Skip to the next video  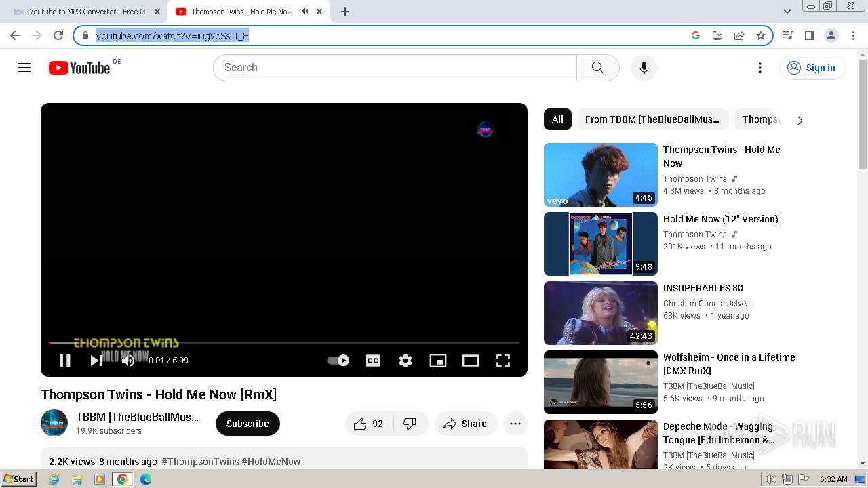(96, 361)
